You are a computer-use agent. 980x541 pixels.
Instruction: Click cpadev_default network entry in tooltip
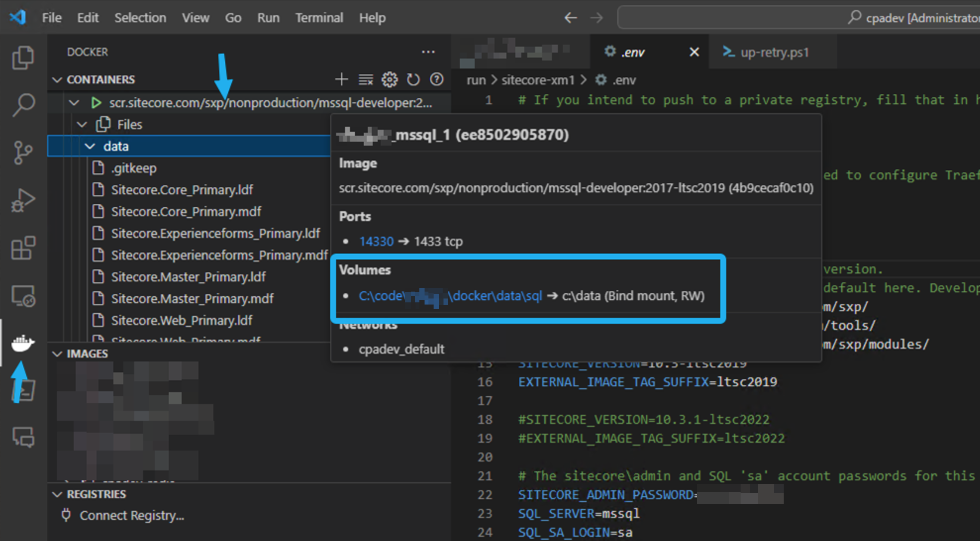pyautogui.click(x=401, y=349)
